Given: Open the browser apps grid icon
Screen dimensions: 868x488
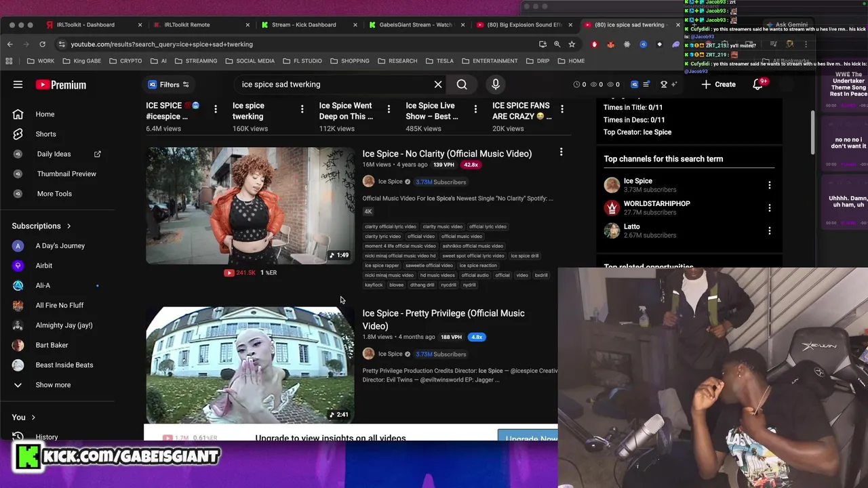Looking at the screenshot, I should [x=9, y=61].
